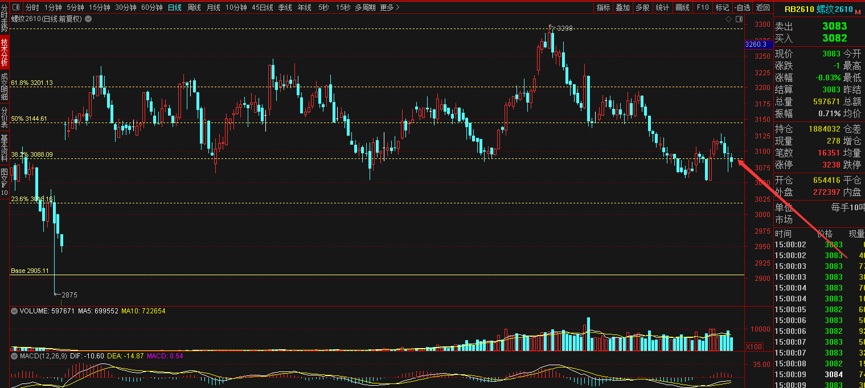Click the 61.8% 3201.13 Fibonacci label
This screenshot has height=388, width=865.
click(x=32, y=83)
